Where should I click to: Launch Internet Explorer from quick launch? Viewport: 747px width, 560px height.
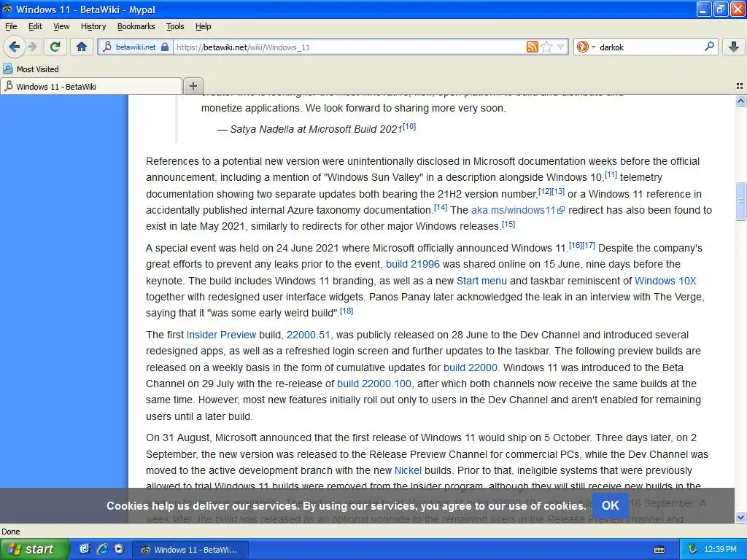pyautogui.click(x=102, y=549)
